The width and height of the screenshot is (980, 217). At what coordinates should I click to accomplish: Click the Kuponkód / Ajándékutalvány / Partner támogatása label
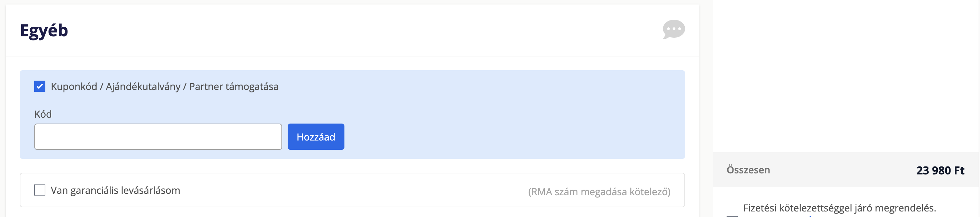tap(164, 87)
